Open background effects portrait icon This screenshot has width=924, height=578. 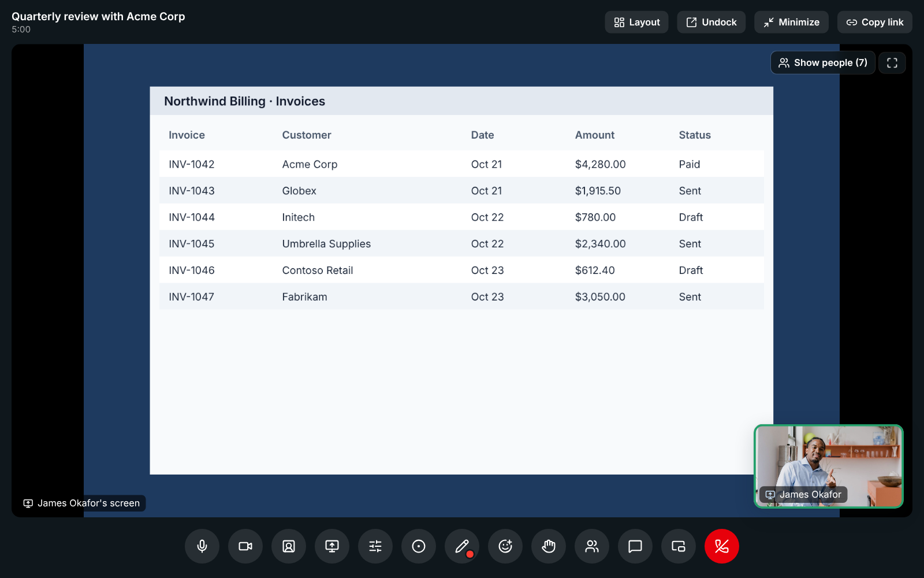pyautogui.click(x=289, y=546)
